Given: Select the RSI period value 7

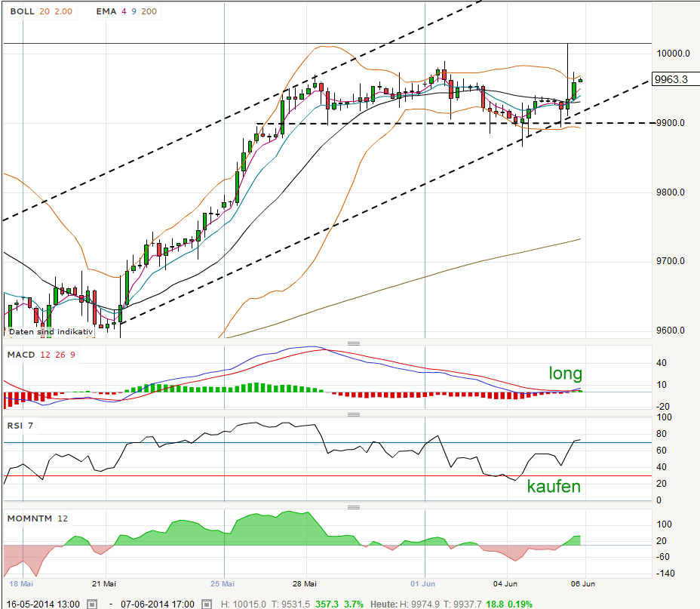Looking at the screenshot, I should click(30, 426).
